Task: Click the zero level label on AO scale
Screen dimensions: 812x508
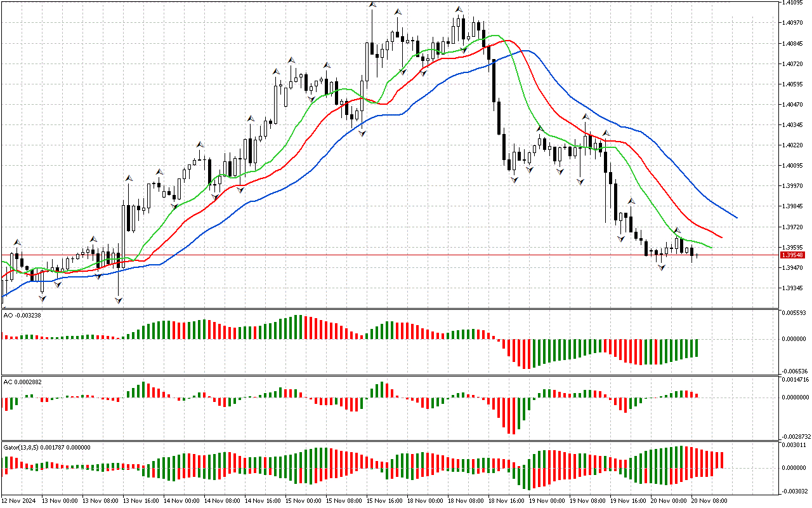Action: pos(795,338)
